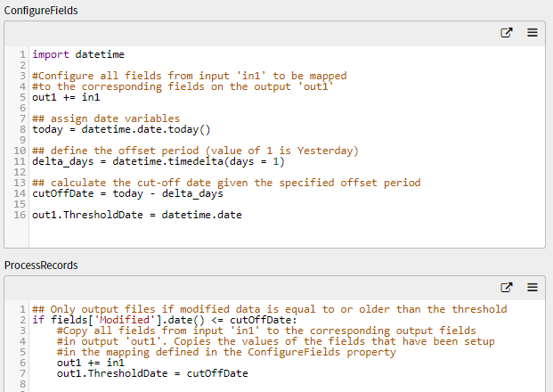
Task: Click empty area below line 16 in ConfigureFields
Action: (287, 233)
